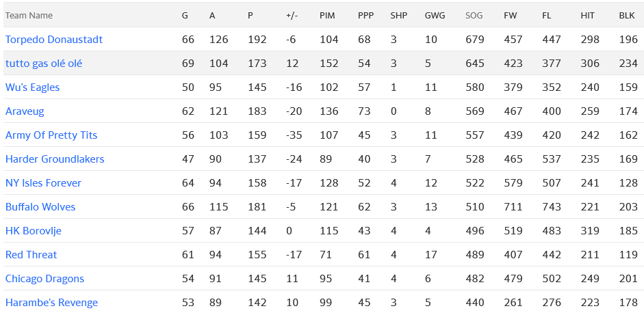
Task: Open Harder Groundlakers team page
Action: click(x=55, y=159)
